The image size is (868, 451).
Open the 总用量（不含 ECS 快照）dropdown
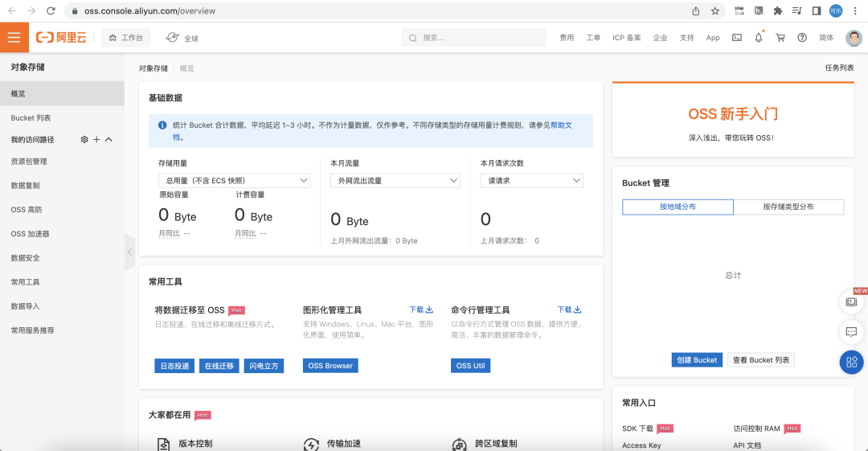234,181
